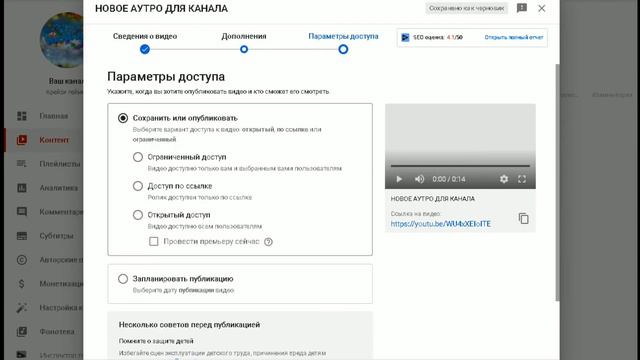The height and width of the screenshot is (360, 640).
Task: Open help icon next to Провести премьеру сейчас
Action: pyautogui.click(x=268, y=242)
